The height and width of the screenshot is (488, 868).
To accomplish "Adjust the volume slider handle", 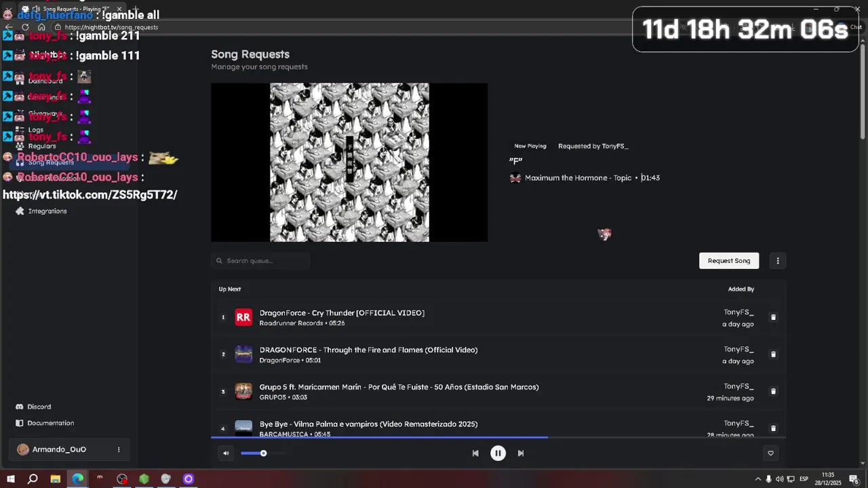I will [x=263, y=453].
